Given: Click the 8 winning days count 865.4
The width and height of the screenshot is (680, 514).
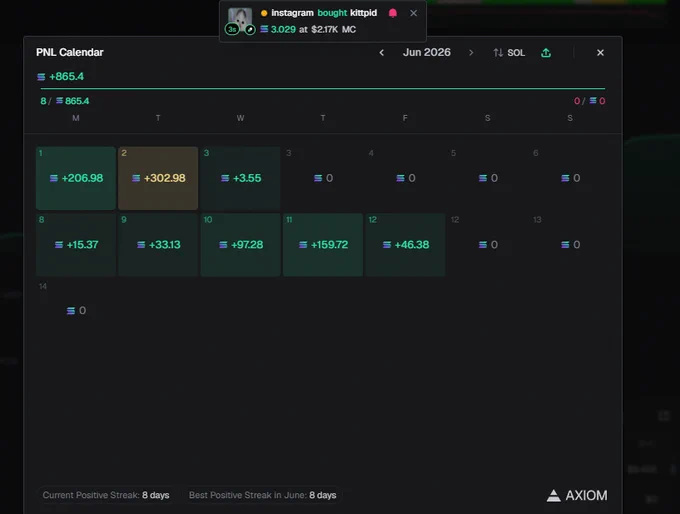Looking at the screenshot, I should [x=65, y=101].
